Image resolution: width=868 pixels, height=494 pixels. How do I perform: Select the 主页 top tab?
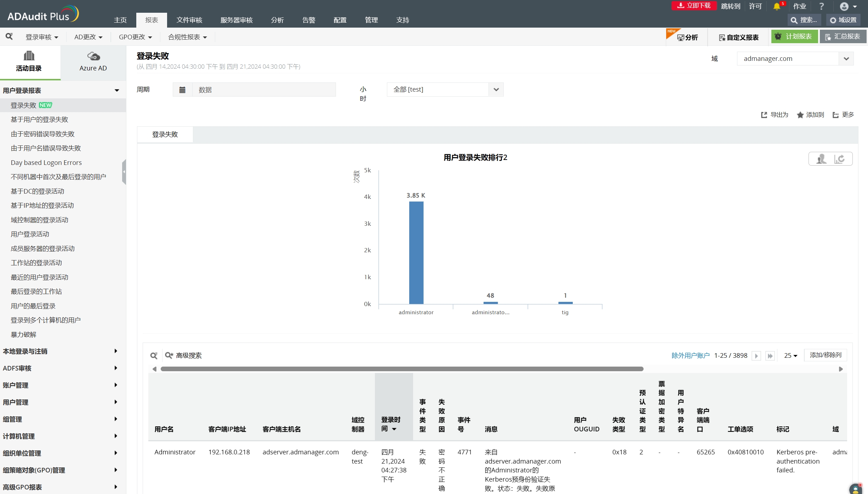point(120,20)
